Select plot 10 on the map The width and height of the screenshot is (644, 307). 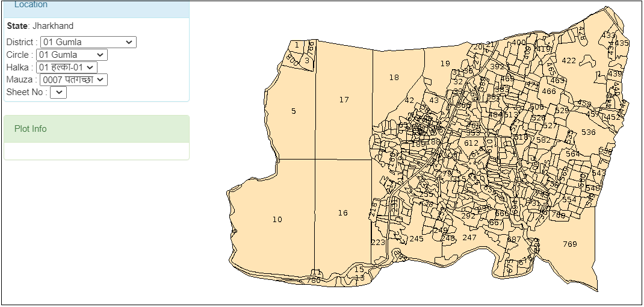[x=277, y=220]
